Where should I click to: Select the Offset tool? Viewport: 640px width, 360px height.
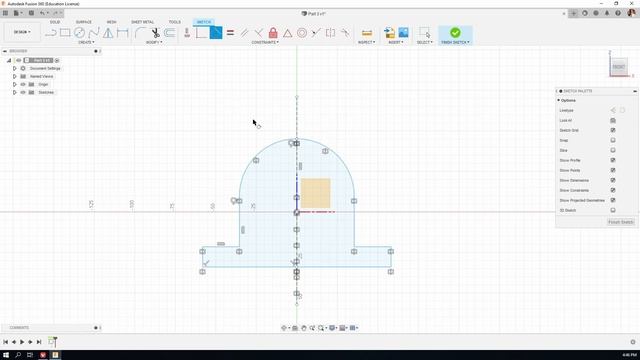tap(170, 33)
